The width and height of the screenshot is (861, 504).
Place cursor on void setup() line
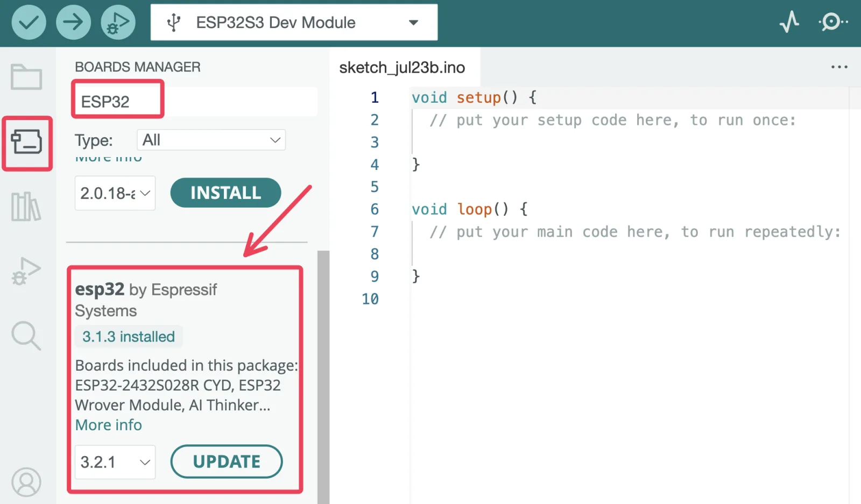(x=474, y=97)
